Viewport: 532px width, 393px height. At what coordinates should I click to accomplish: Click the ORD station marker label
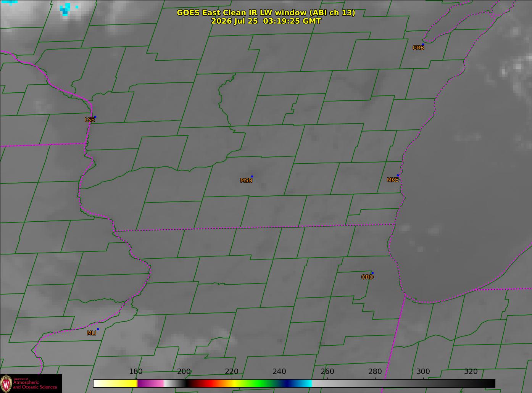point(367,277)
